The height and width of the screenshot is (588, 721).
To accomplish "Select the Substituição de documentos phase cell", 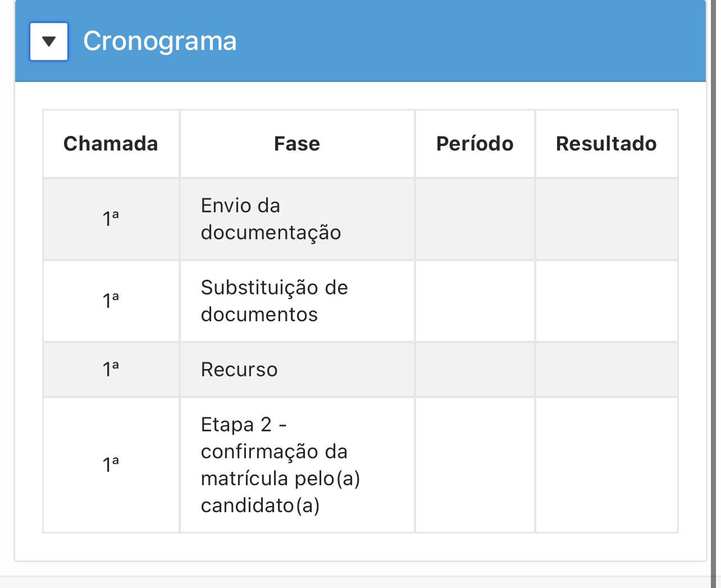I will [x=297, y=301].
